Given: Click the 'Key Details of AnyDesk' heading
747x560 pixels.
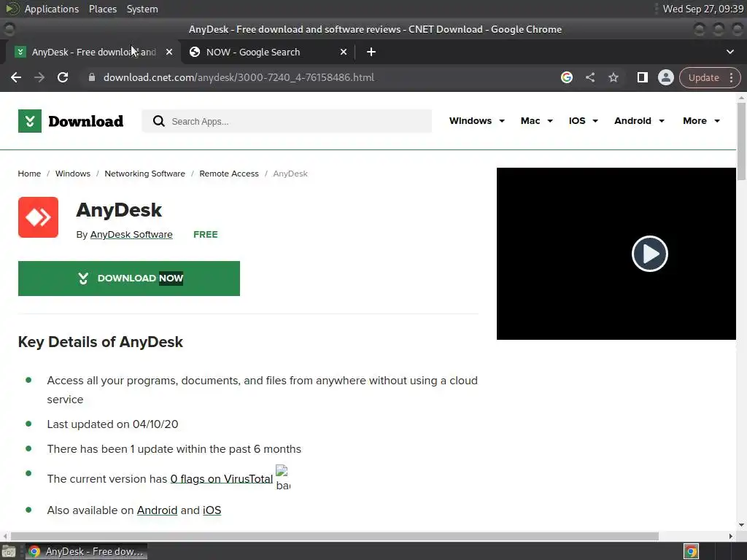Looking at the screenshot, I should (101, 342).
